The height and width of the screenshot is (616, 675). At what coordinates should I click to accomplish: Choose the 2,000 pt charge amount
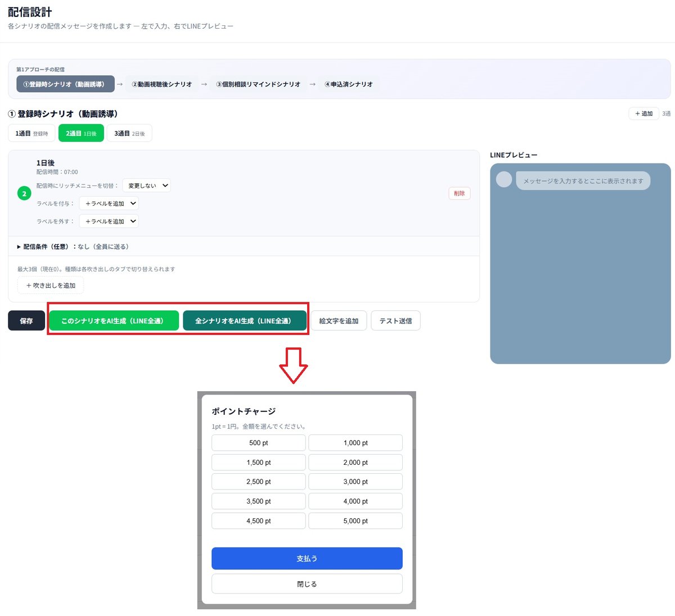pos(355,463)
